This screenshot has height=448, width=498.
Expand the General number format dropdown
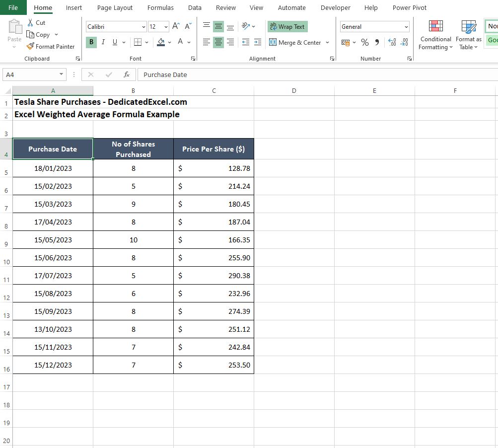406,27
